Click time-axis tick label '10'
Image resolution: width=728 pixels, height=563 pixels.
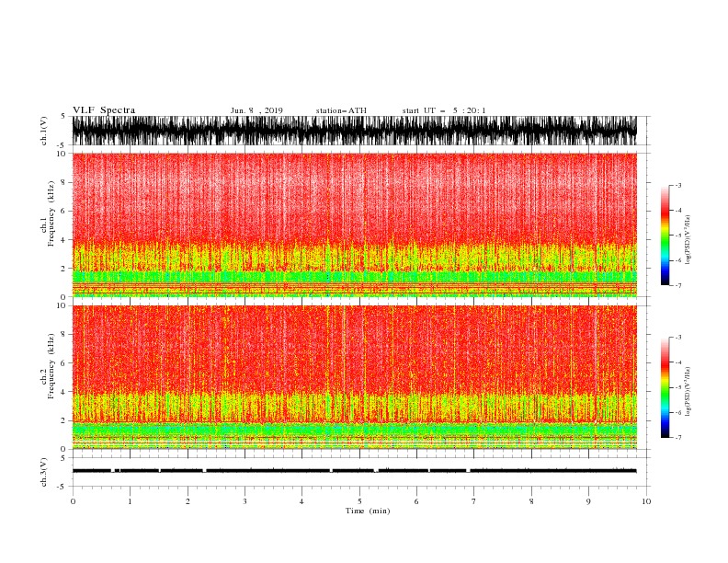click(x=646, y=501)
